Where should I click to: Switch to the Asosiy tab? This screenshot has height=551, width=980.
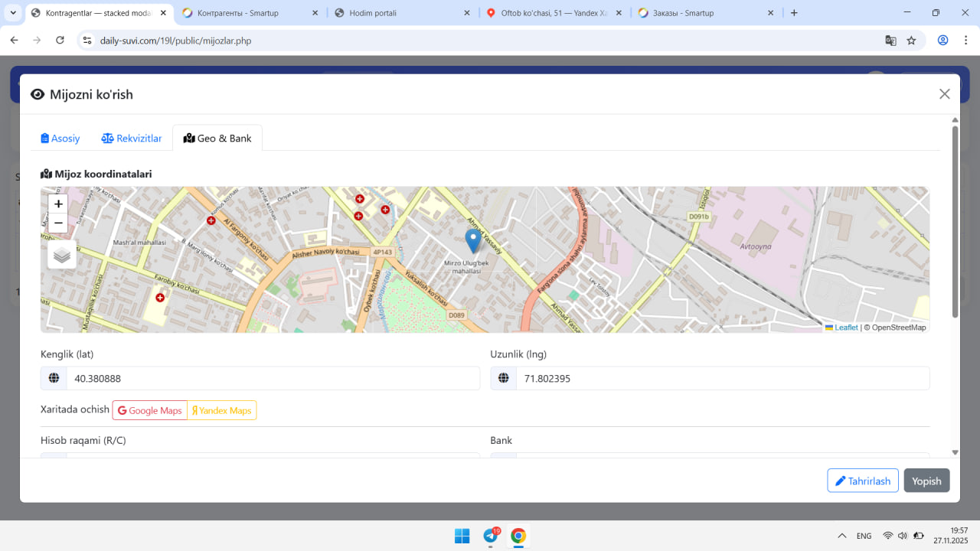point(60,139)
